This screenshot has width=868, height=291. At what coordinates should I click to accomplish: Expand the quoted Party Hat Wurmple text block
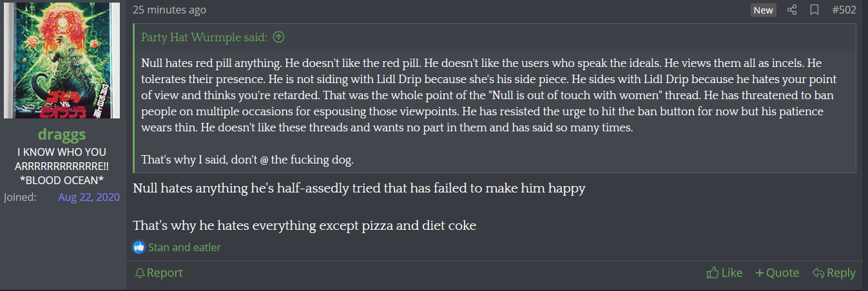(495, 111)
